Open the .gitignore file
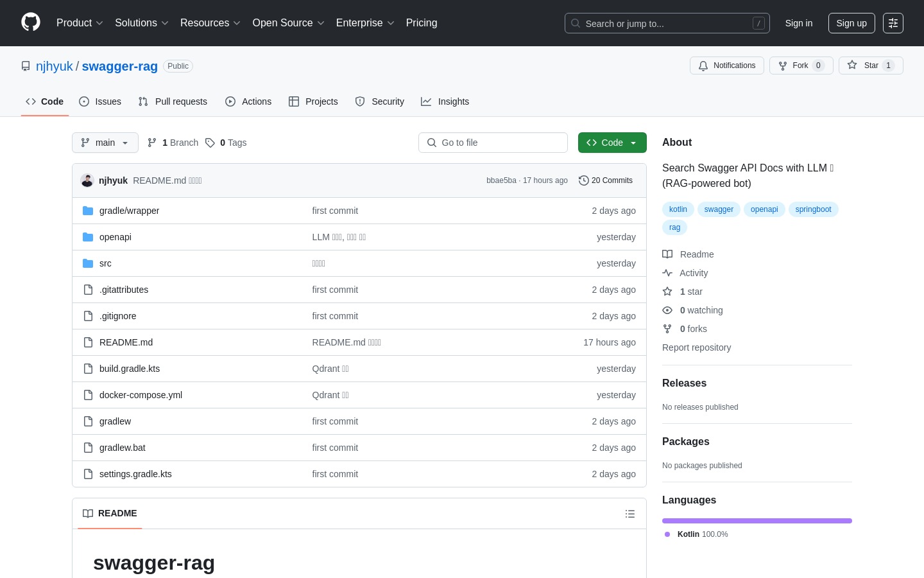This screenshot has height=578, width=924. pyautogui.click(x=118, y=316)
